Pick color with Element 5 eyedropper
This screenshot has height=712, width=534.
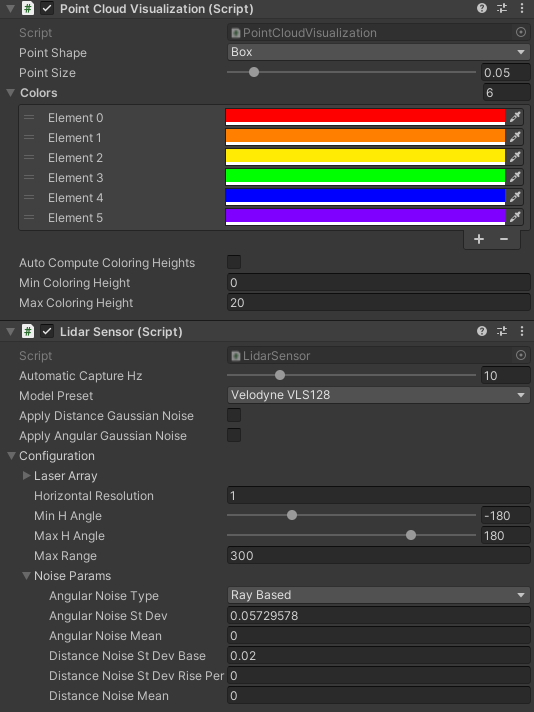pyautogui.click(x=514, y=217)
